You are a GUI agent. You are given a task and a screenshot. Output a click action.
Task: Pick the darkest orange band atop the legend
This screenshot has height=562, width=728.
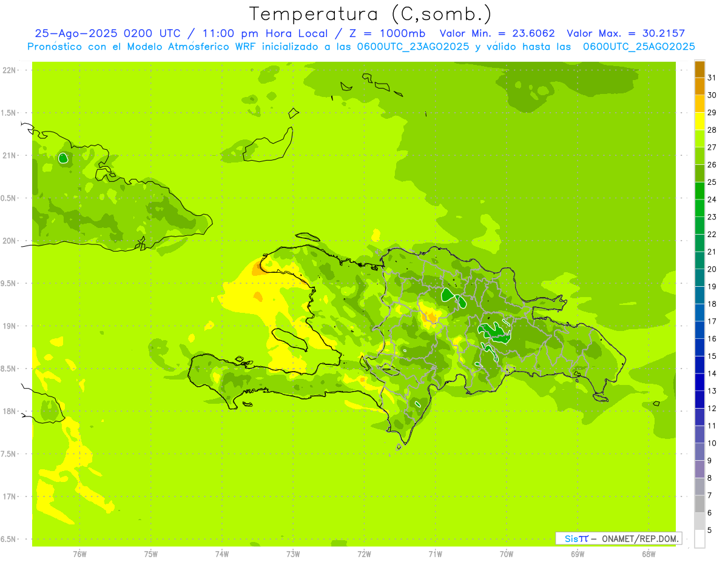point(699,69)
